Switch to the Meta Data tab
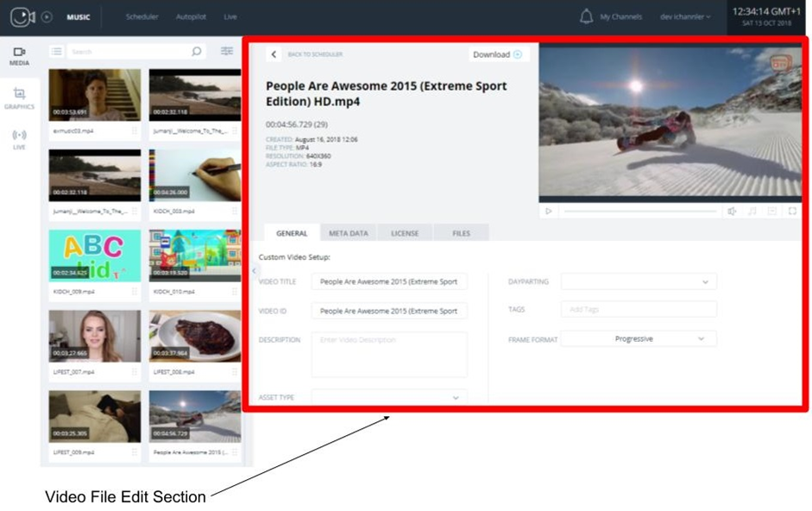 349,233
